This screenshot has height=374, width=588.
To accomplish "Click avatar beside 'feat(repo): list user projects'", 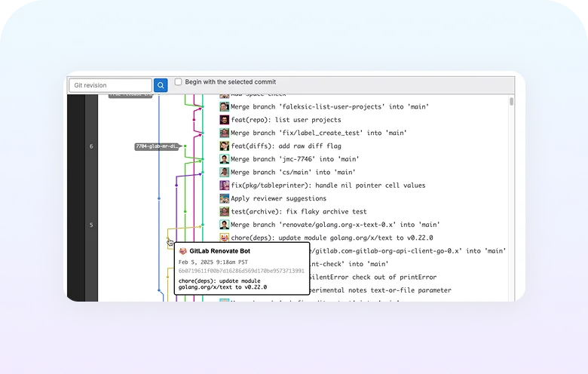I will pos(225,120).
